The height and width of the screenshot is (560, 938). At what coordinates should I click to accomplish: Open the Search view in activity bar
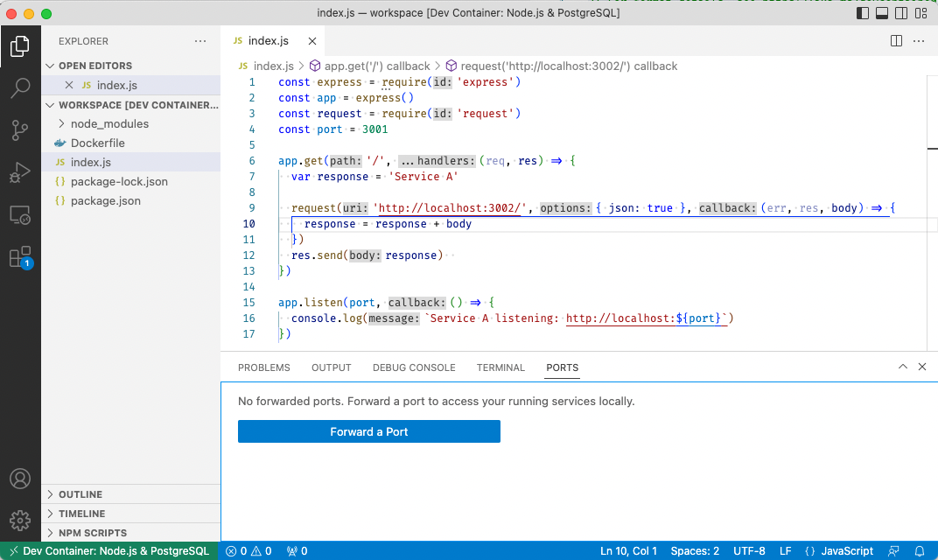[20, 87]
